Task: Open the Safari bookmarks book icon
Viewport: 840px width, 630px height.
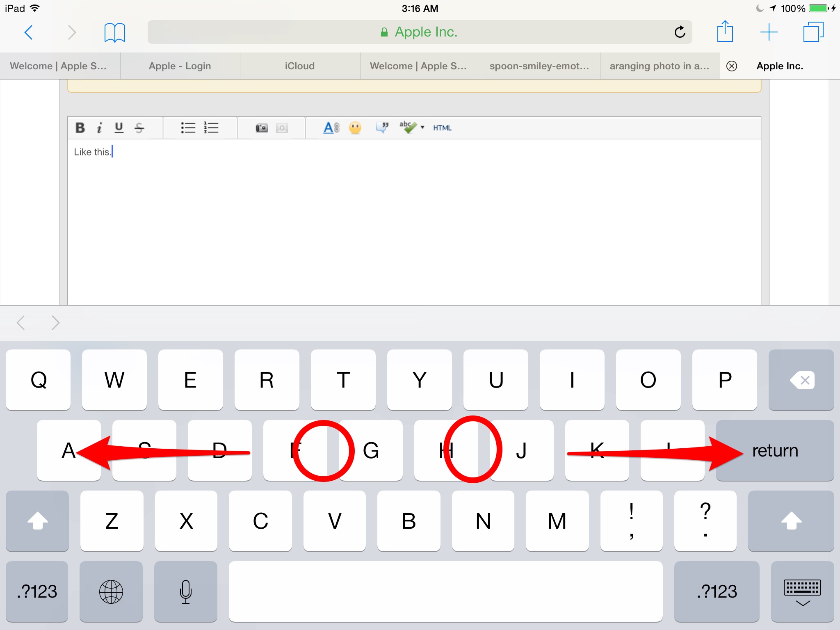Action: click(114, 32)
